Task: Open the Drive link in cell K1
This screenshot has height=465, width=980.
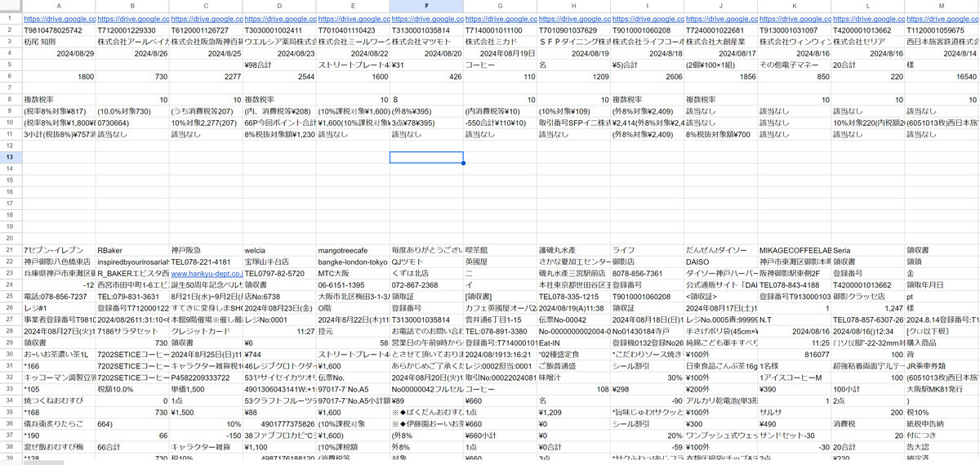Action: coord(794,18)
